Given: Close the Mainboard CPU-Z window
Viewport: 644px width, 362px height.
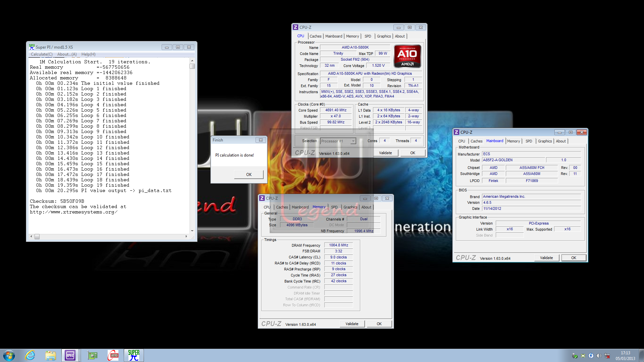Looking at the screenshot, I should point(582,132).
